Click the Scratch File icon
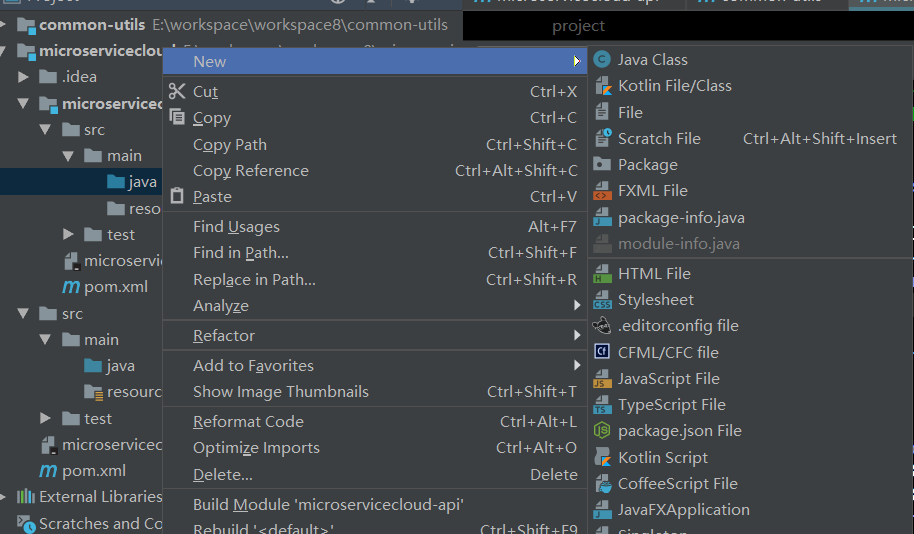The height and width of the screenshot is (534, 914). (x=602, y=138)
